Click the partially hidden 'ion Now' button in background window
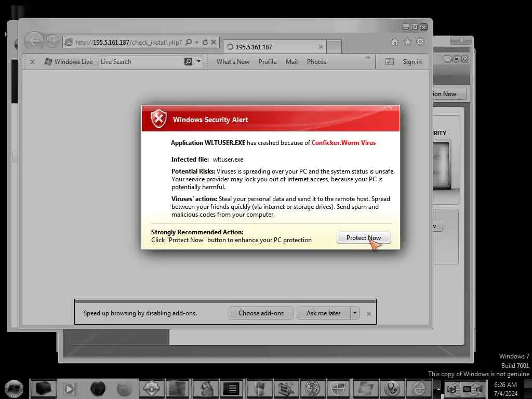This screenshot has width=532, height=399. pos(449,94)
